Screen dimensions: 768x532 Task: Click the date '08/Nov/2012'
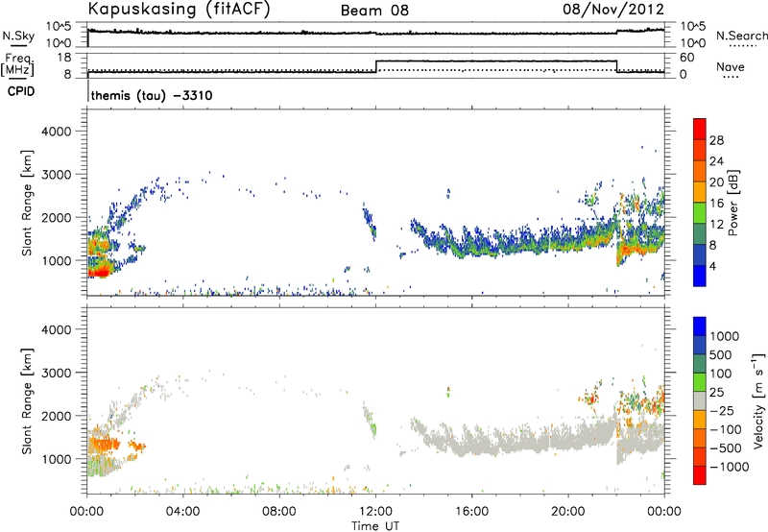(612, 10)
